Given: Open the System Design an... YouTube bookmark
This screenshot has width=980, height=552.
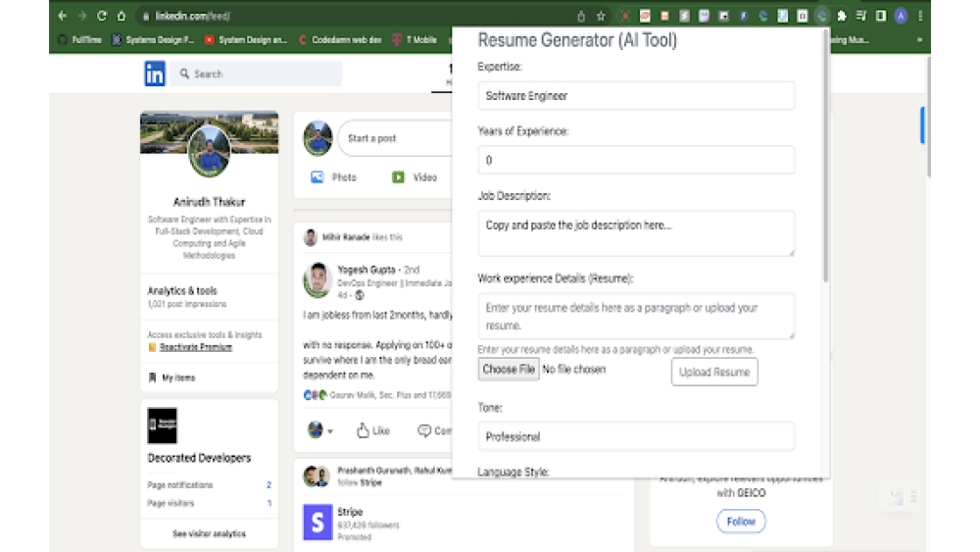Looking at the screenshot, I should 246,39.
